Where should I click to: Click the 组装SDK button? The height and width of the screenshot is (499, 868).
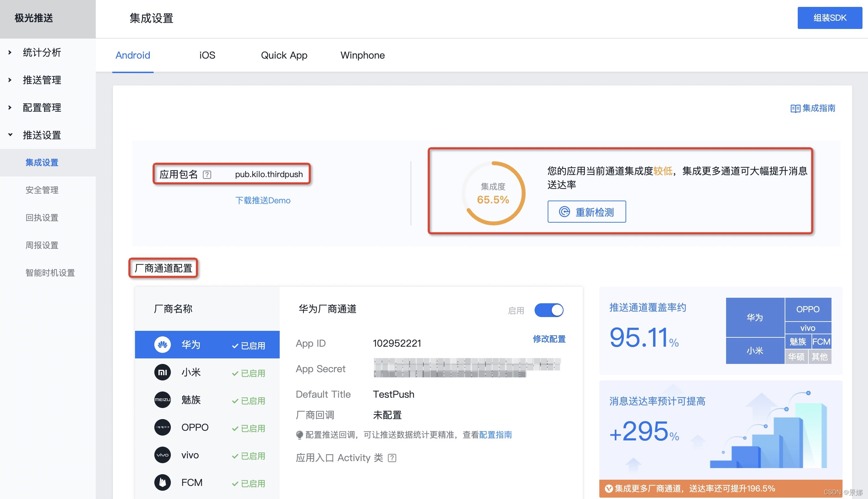pyautogui.click(x=829, y=18)
